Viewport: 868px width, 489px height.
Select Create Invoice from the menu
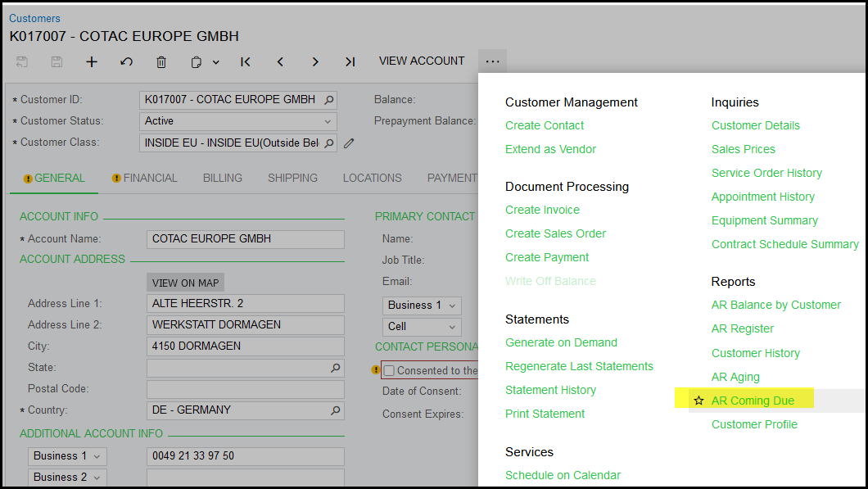[x=542, y=210]
